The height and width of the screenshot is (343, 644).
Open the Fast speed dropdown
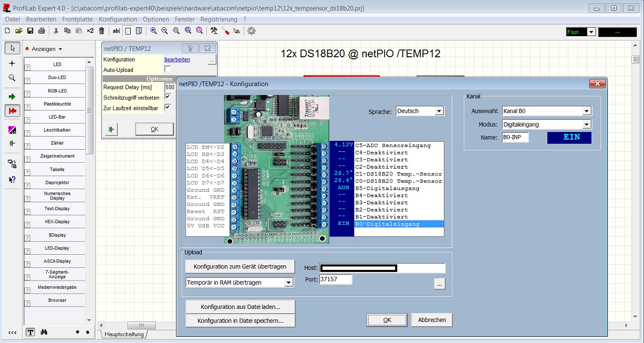pos(591,32)
